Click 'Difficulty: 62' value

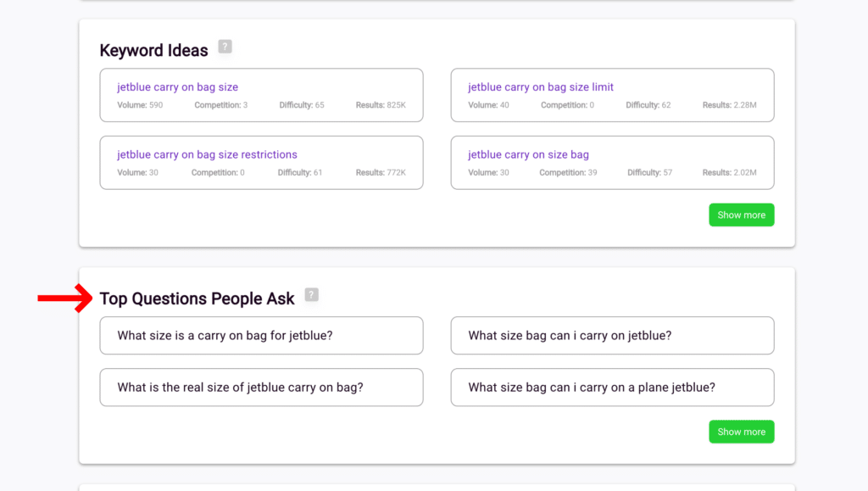point(648,105)
